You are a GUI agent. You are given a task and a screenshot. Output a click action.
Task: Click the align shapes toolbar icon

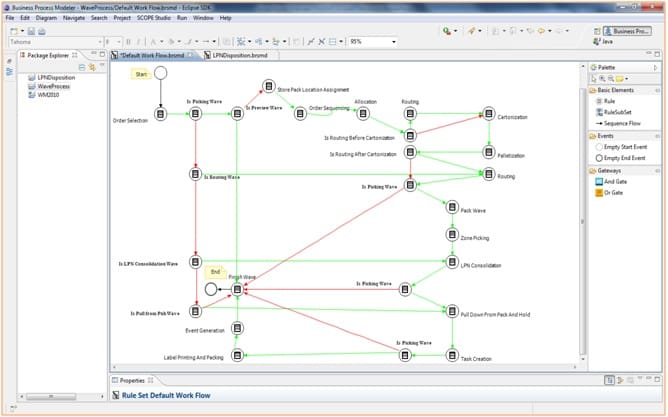click(276, 41)
